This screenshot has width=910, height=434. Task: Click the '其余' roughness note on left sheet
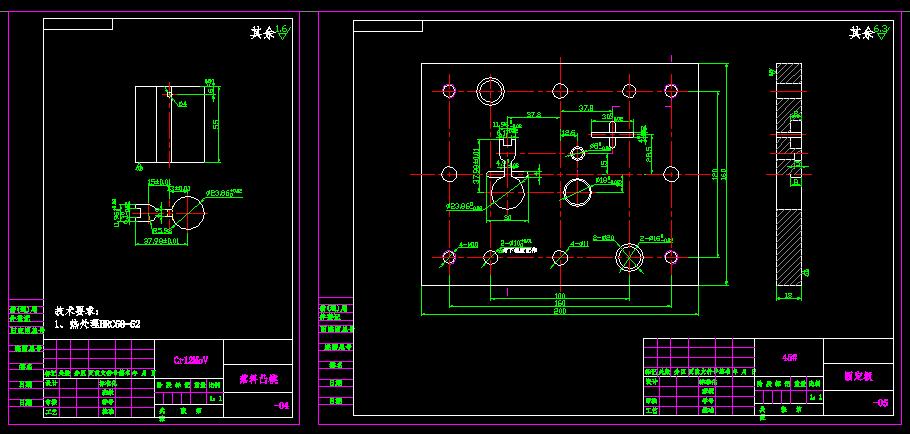(262, 33)
